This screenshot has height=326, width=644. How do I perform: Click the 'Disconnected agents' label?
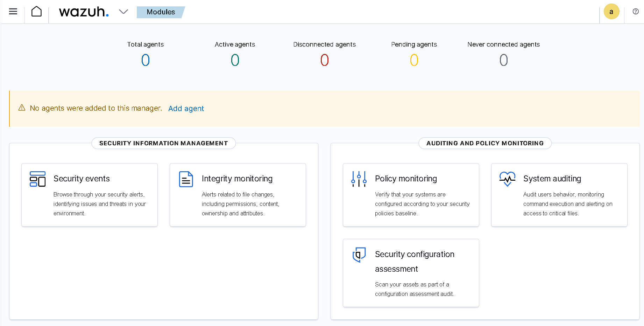click(x=325, y=44)
